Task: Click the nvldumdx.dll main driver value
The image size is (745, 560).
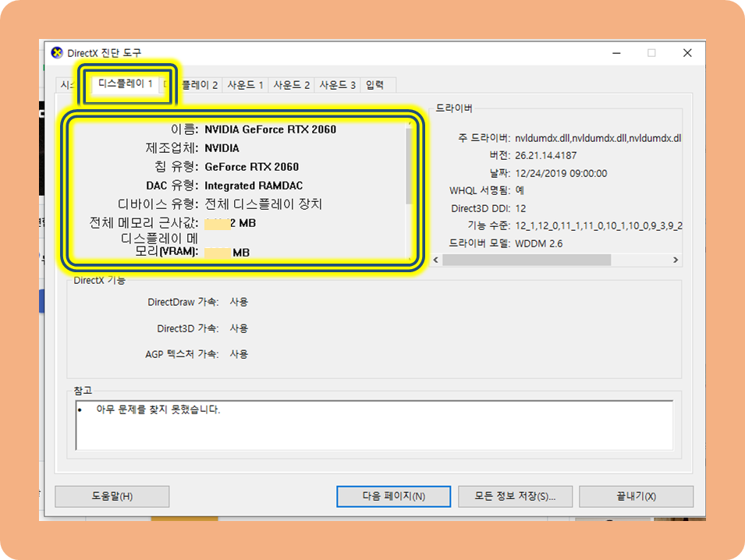Action: [598, 138]
